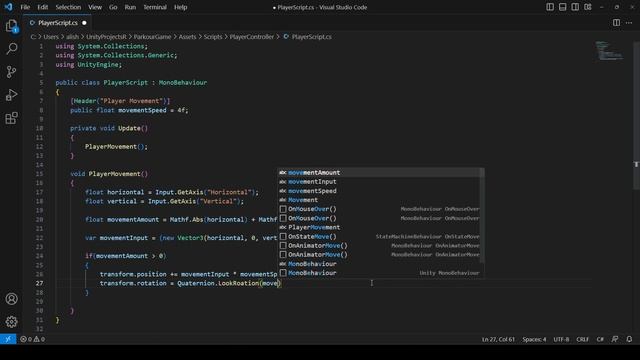Viewport: 640px width, 360px height.
Task: Change language mode C#
Action: (600, 339)
